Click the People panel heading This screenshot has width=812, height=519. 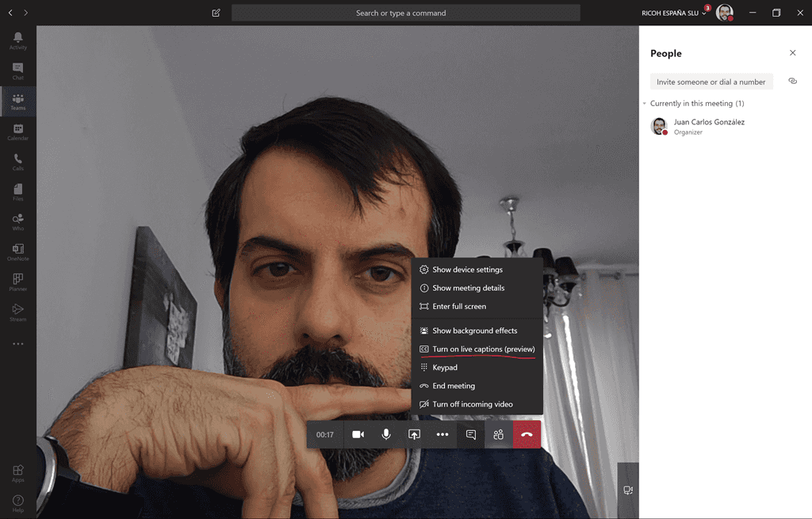click(x=665, y=53)
